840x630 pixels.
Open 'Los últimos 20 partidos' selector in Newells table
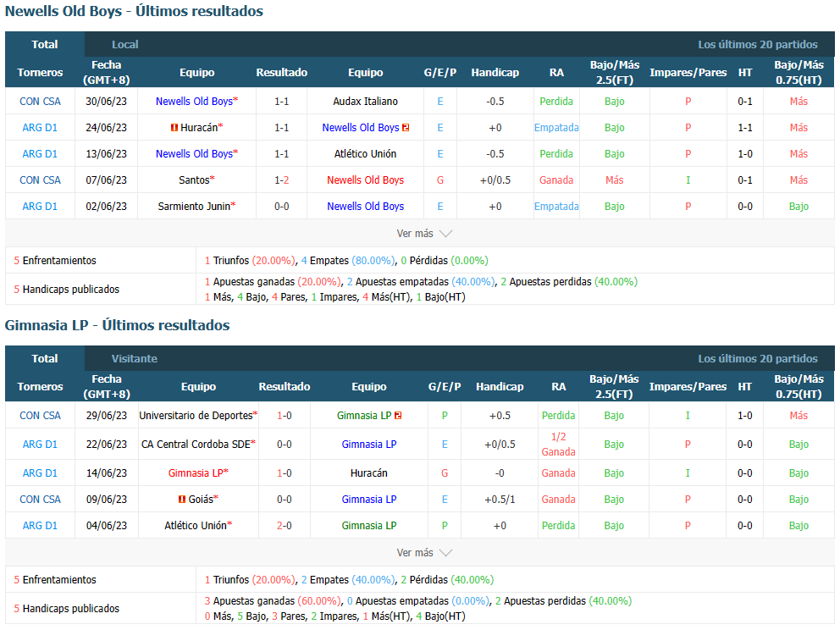(758, 45)
